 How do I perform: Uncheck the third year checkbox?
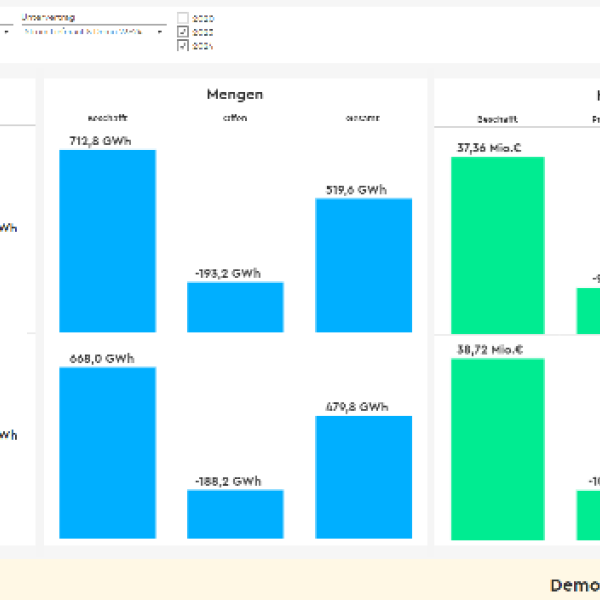(x=183, y=46)
